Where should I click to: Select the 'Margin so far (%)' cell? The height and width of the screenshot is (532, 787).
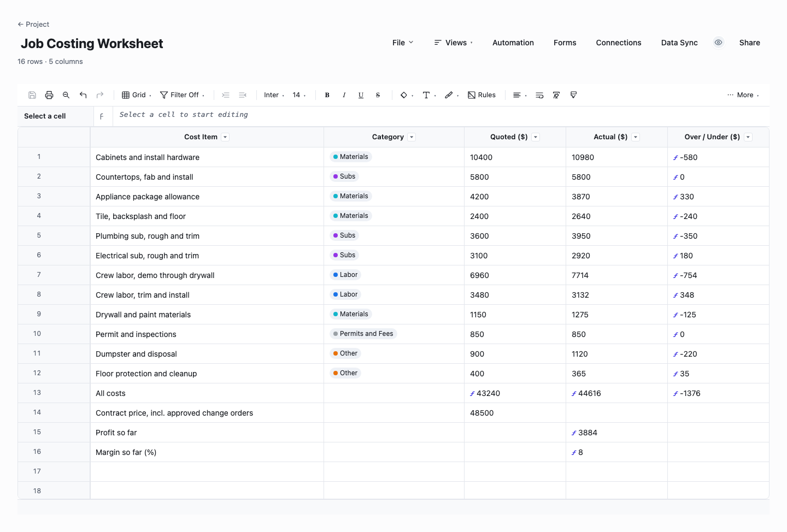pos(207,452)
